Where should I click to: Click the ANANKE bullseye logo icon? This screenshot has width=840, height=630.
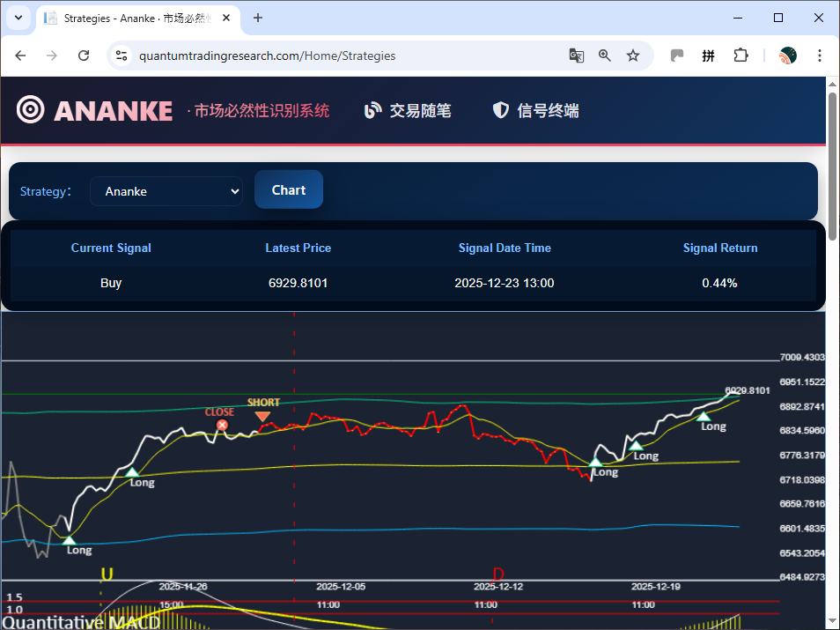(30, 109)
